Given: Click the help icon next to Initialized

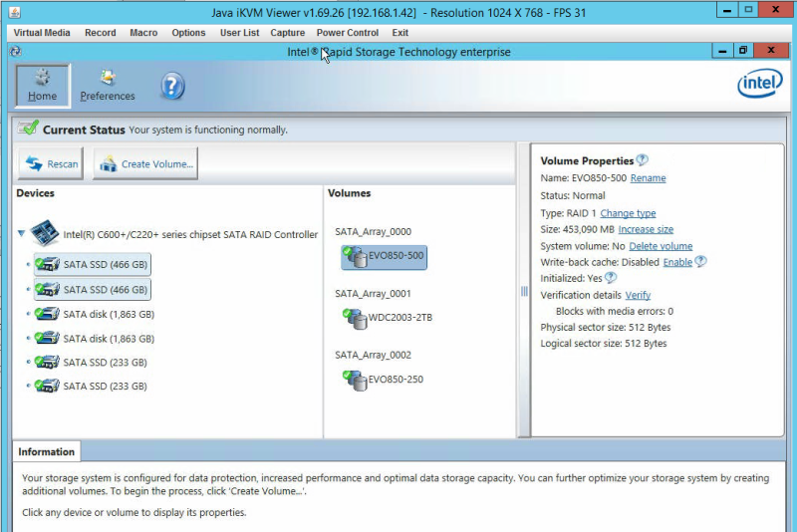Looking at the screenshot, I should [611, 277].
